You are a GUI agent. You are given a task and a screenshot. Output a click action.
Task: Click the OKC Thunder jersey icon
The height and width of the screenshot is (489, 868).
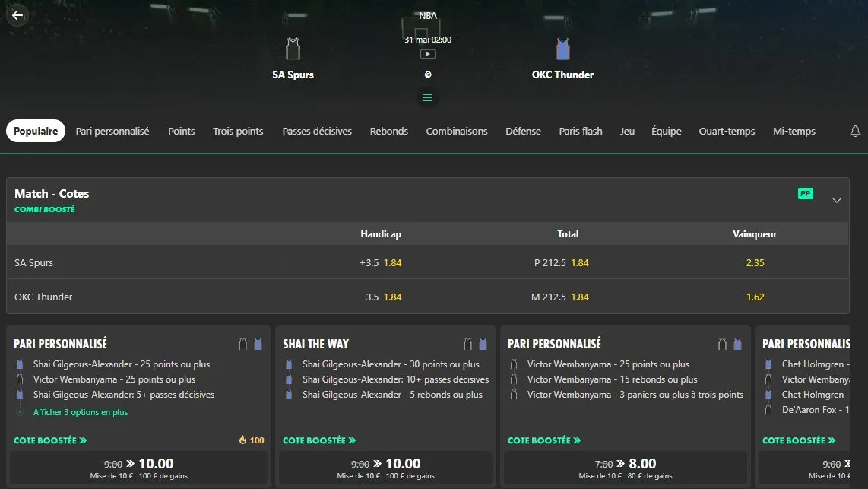click(562, 49)
